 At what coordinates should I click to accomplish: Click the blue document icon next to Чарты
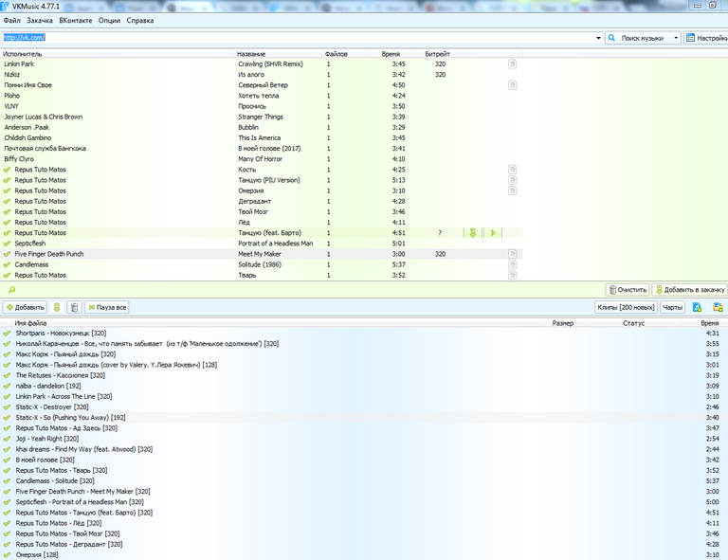pos(697,307)
